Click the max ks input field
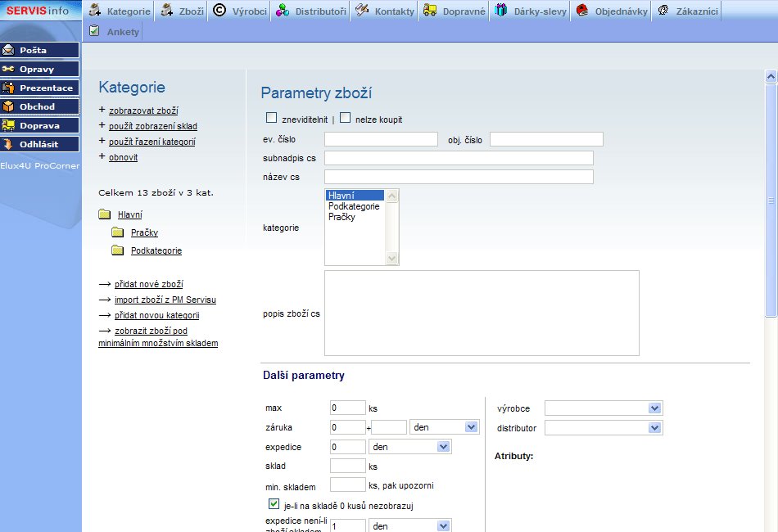Image resolution: width=778 pixels, height=532 pixels. click(348, 408)
